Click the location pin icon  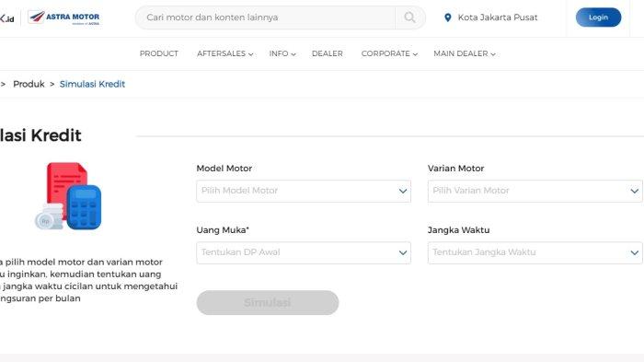coord(448,18)
